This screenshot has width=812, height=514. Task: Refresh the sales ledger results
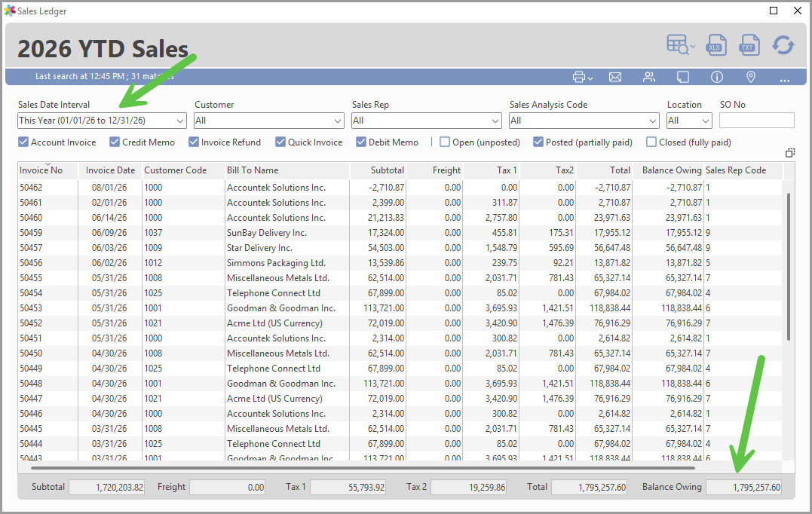[783, 45]
